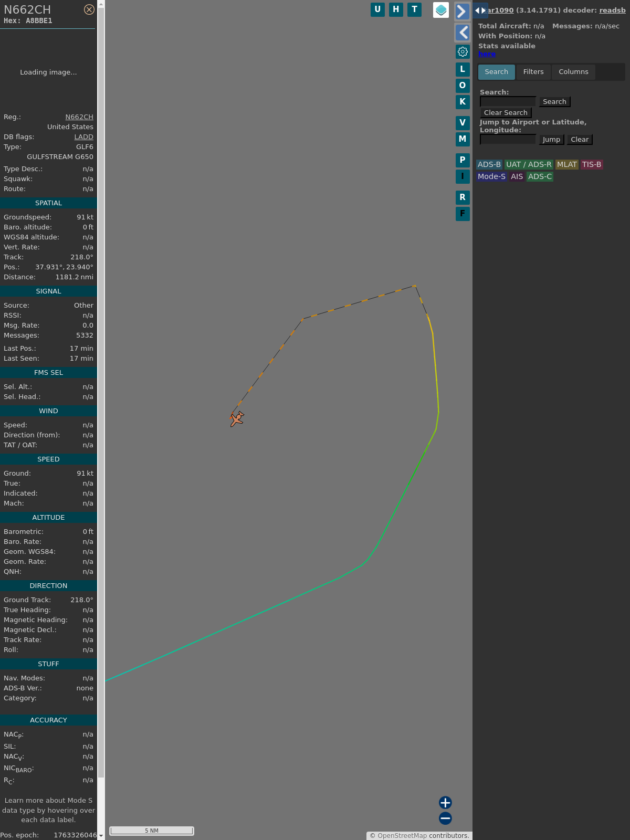Zoom out the map with minus button
This screenshot has height=840, width=630.
(445, 818)
